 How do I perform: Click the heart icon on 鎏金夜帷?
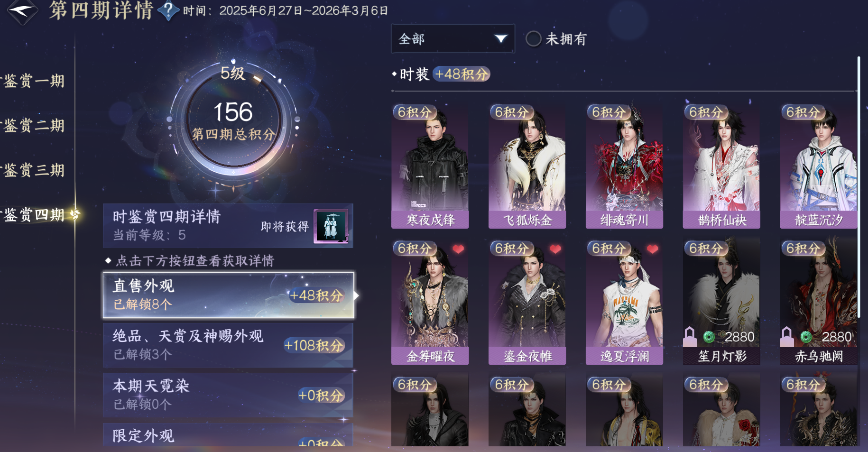point(555,249)
